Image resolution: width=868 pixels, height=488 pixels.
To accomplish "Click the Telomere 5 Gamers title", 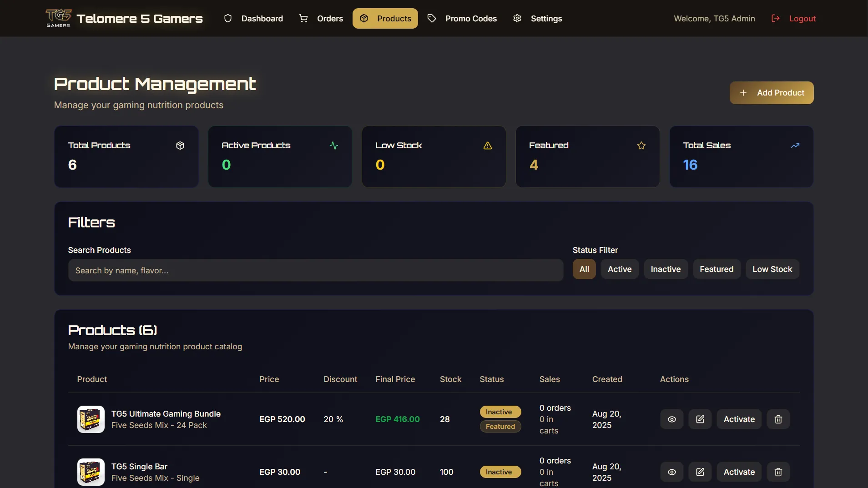I will 140,19.
